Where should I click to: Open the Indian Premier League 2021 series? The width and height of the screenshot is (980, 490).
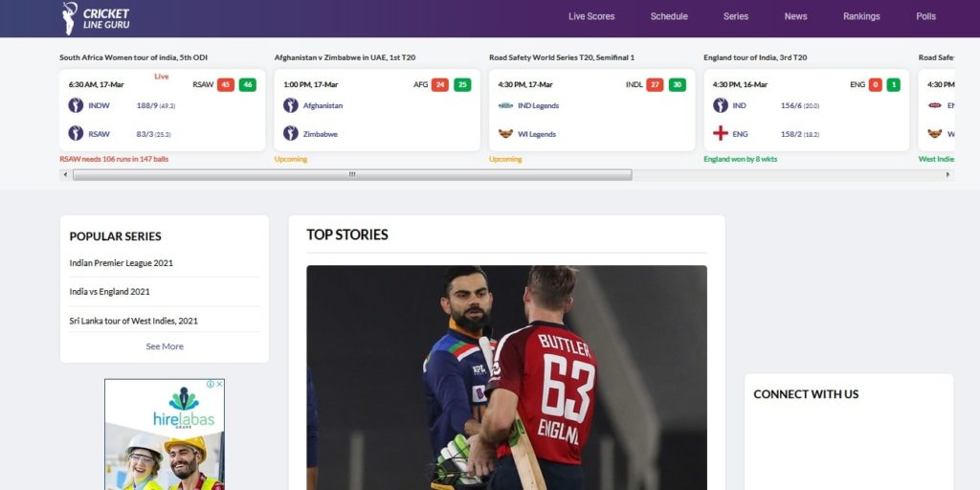click(x=122, y=263)
